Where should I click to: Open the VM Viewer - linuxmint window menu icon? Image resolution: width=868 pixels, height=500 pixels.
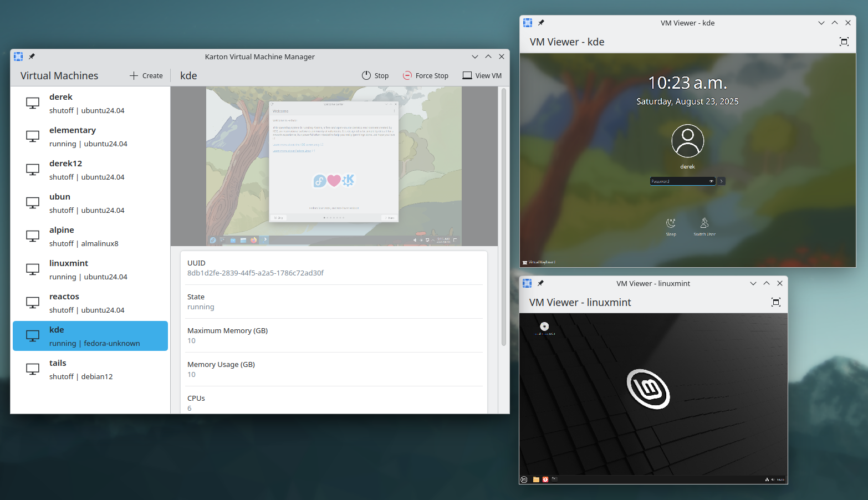pos(526,283)
